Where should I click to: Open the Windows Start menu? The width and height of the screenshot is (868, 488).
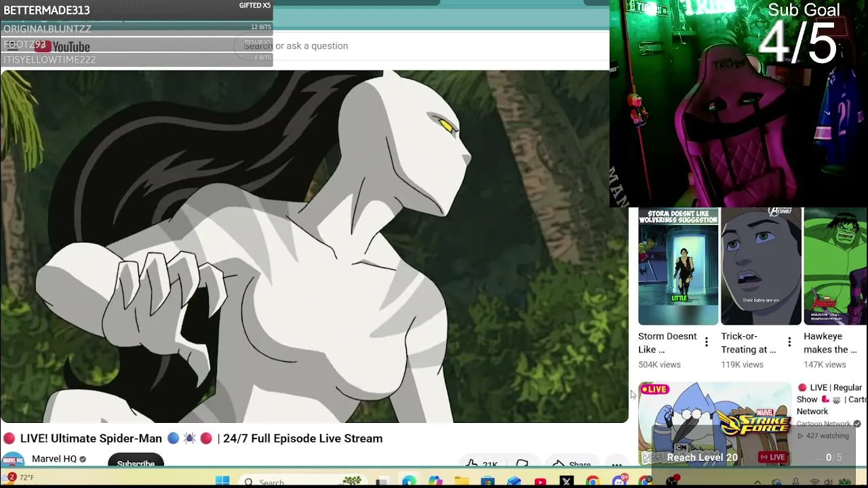pyautogui.click(x=222, y=481)
